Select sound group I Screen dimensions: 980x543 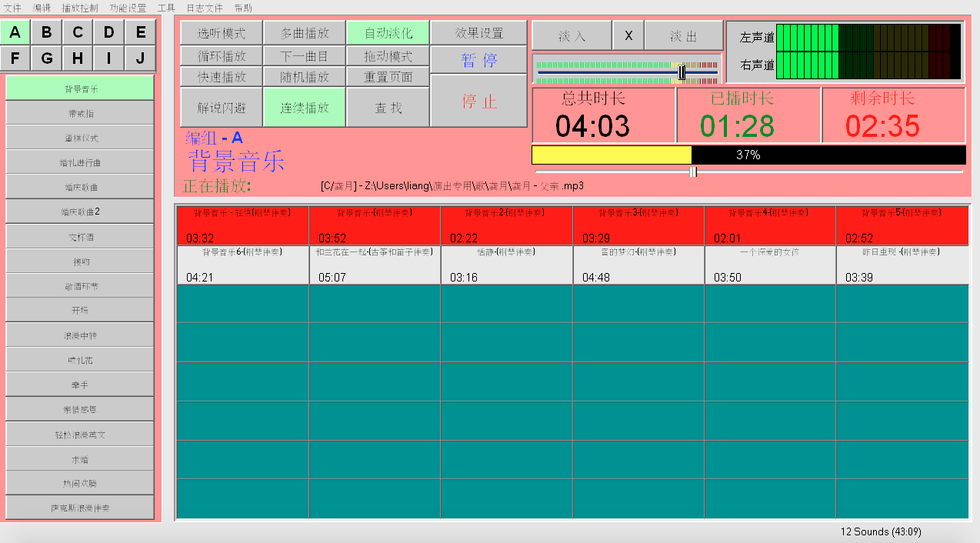(x=109, y=58)
